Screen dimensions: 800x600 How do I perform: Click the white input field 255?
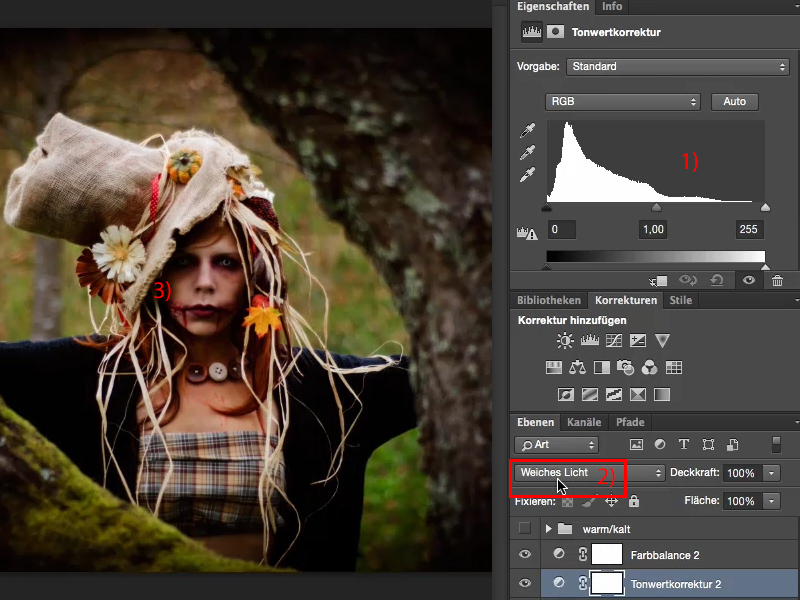click(749, 229)
